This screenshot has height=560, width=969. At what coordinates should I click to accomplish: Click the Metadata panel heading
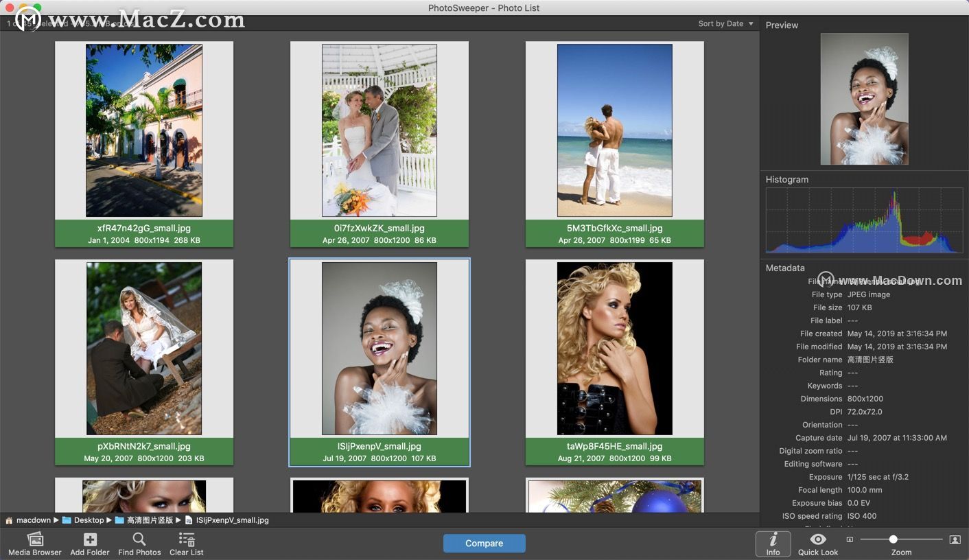point(785,268)
